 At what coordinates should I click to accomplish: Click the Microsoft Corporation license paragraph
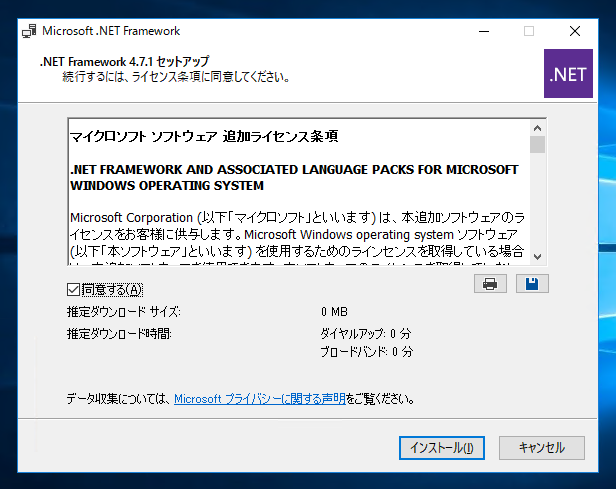[297, 240]
